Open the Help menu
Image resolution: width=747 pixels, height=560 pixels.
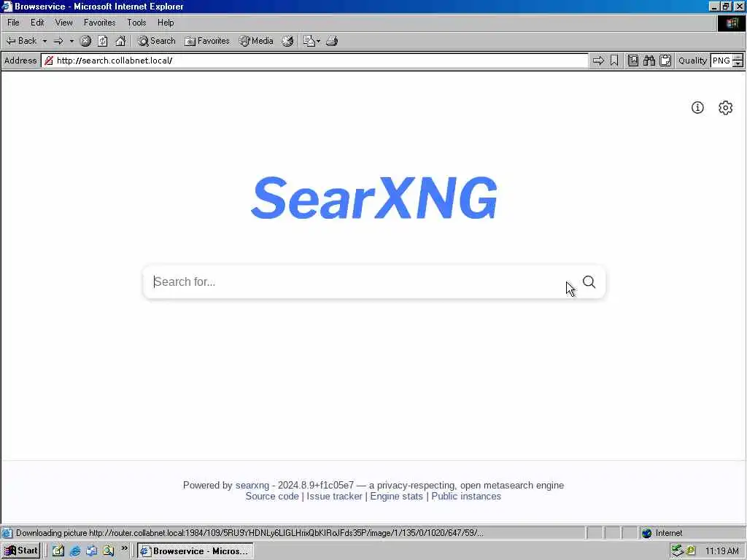click(x=166, y=23)
